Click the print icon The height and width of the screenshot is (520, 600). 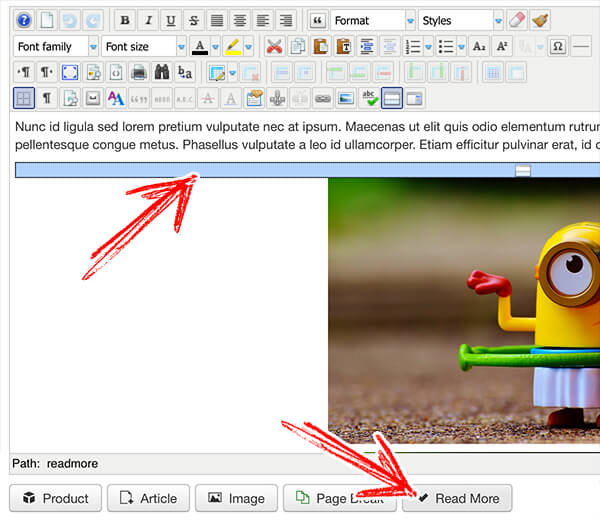click(139, 72)
